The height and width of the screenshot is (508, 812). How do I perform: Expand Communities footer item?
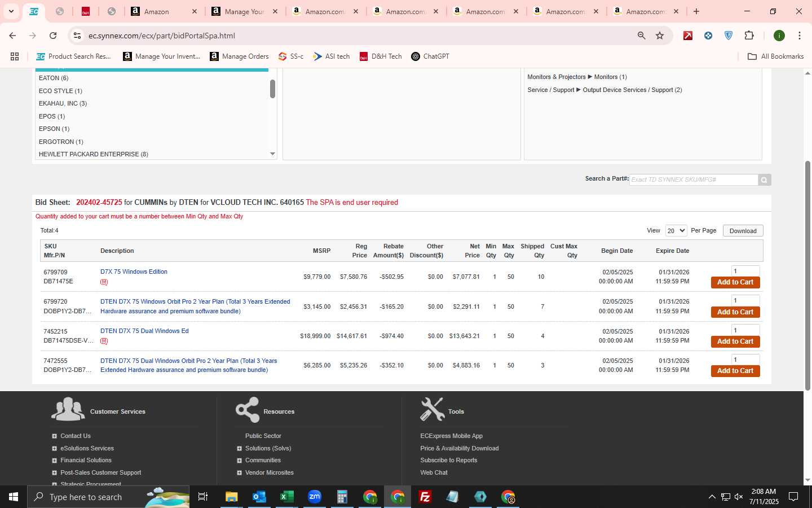(239, 461)
